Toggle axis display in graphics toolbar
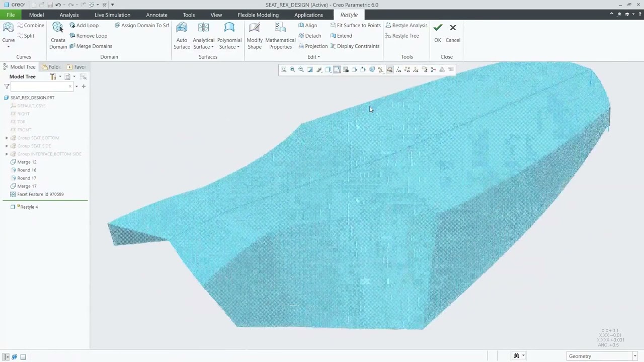644x362 pixels. [398, 70]
